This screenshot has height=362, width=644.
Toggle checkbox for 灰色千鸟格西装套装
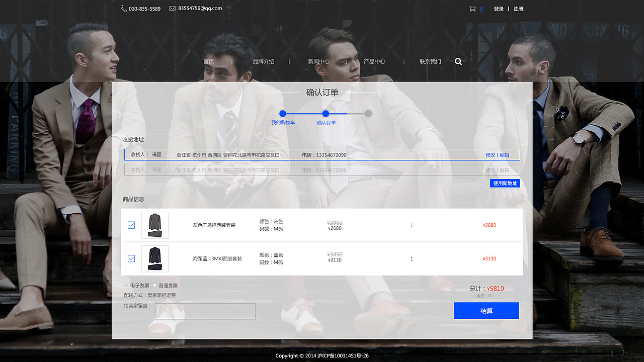[131, 225]
